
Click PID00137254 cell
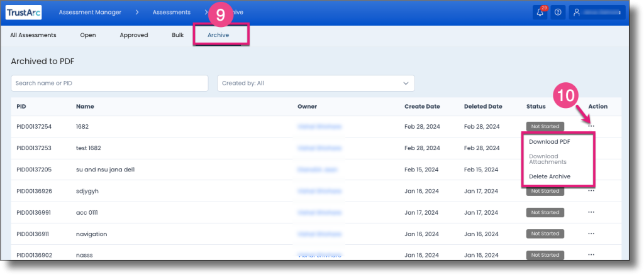pos(34,127)
